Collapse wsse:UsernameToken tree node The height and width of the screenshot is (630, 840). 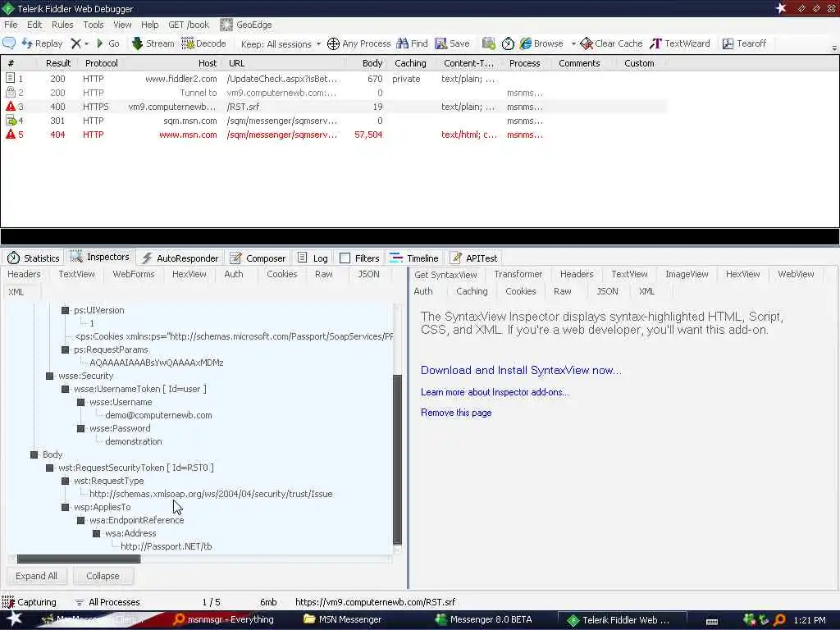click(65, 389)
